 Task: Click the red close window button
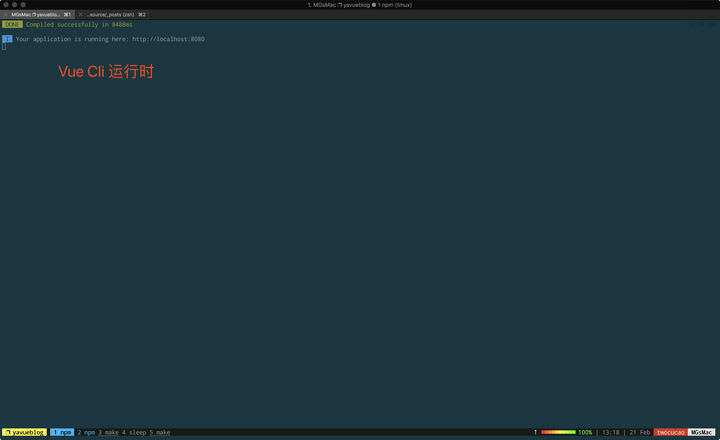tap(6, 5)
